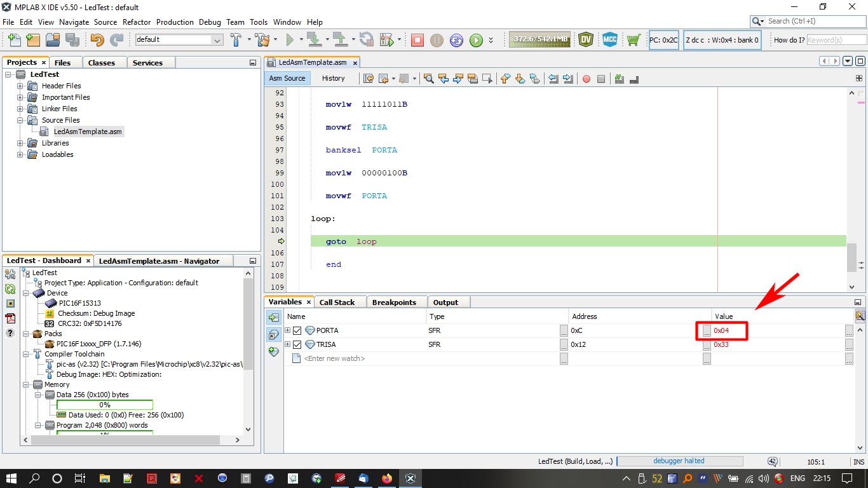Click the New File toolbar icon

14,39
